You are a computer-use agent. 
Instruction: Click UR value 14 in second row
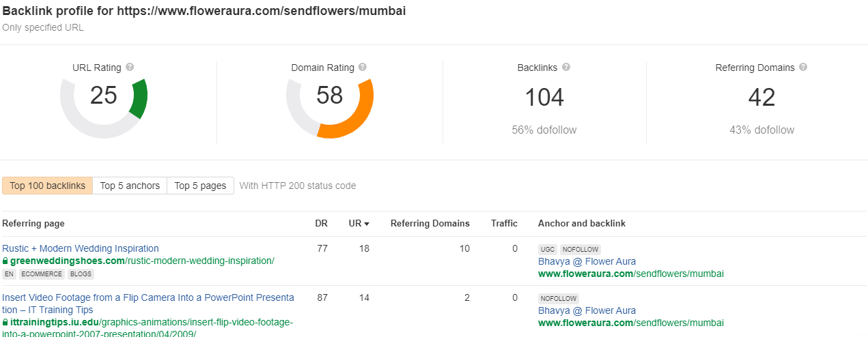[x=364, y=297]
